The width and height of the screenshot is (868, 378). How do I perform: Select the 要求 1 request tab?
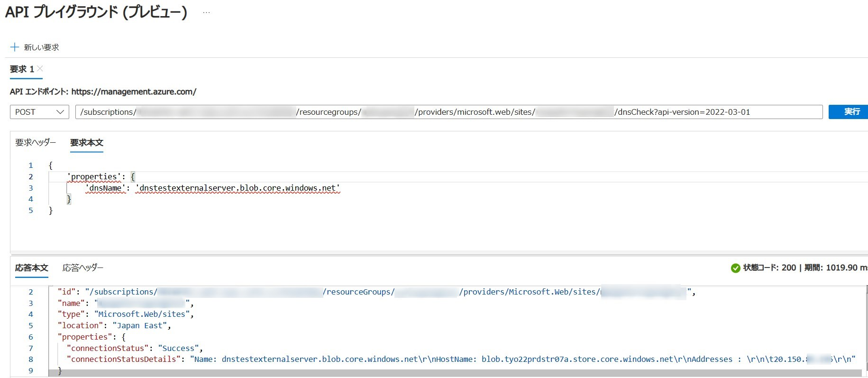[x=22, y=69]
